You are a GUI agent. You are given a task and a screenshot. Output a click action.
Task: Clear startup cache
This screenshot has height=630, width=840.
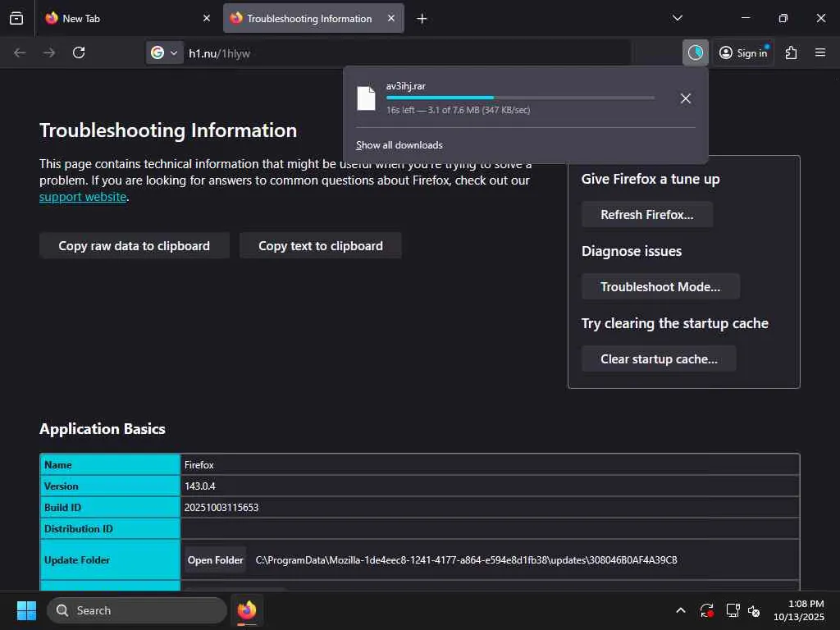659,359
